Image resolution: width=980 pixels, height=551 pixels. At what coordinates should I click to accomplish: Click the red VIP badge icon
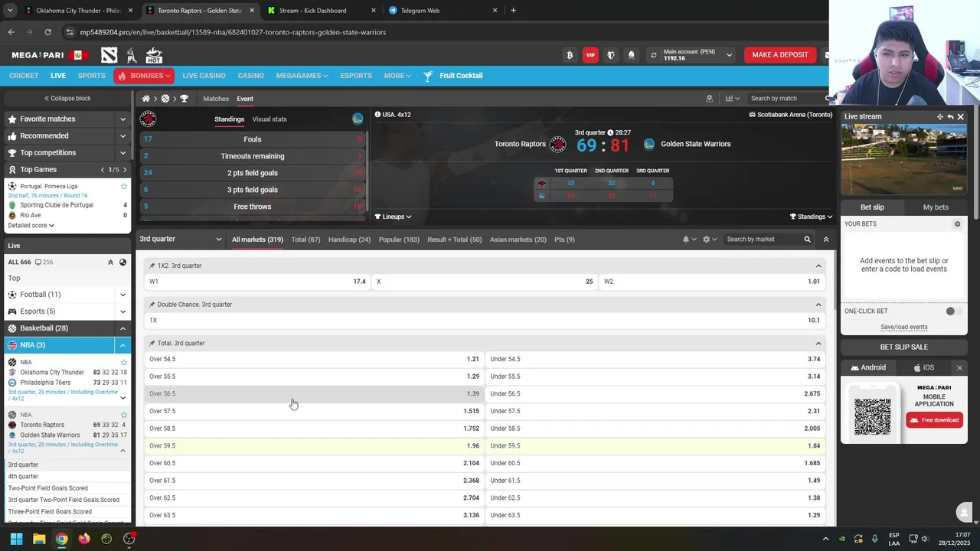[590, 55]
